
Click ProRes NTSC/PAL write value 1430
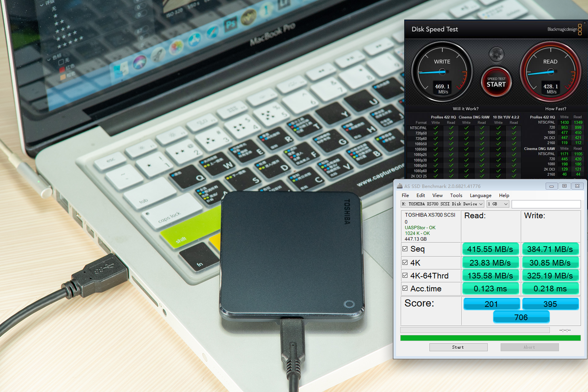[564, 123]
